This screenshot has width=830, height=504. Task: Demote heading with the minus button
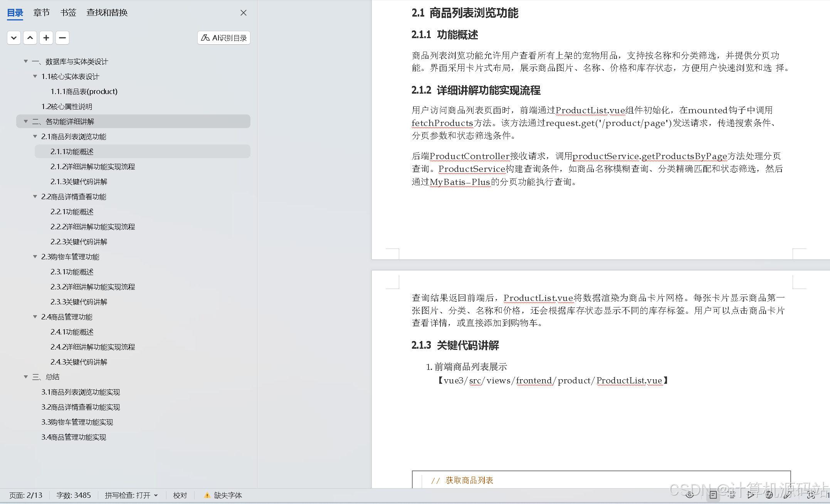coord(62,38)
